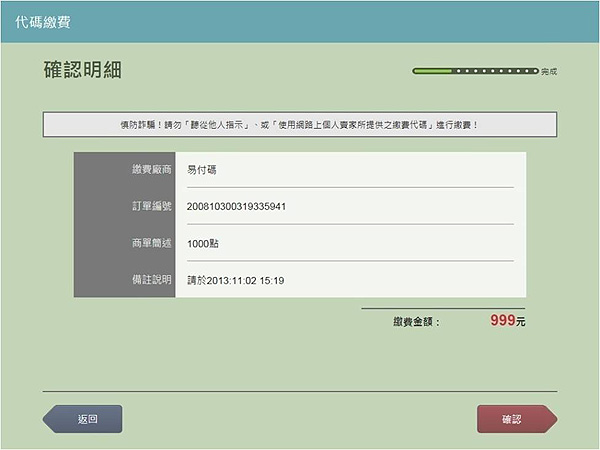Click order number 200810300319335941
The width and height of the screenshot is (600, 450).
coord(237,206)
